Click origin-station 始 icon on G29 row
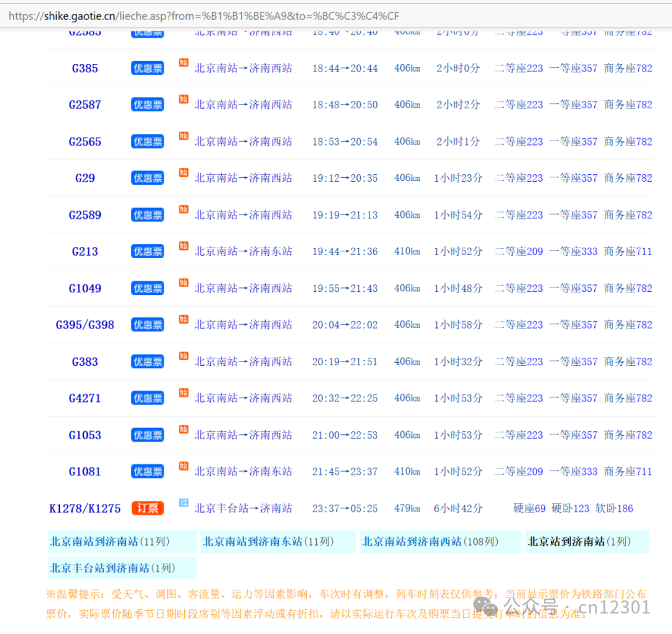Screen dimensions: 672x634 click(184, 172)
